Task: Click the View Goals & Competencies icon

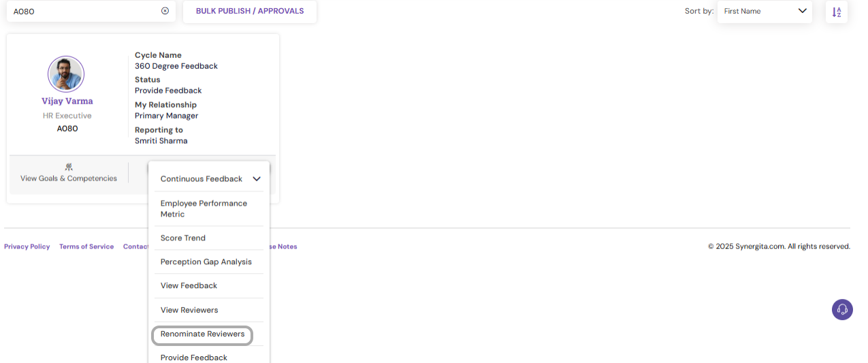Action: pyautogui.click(x=69, y=167)
